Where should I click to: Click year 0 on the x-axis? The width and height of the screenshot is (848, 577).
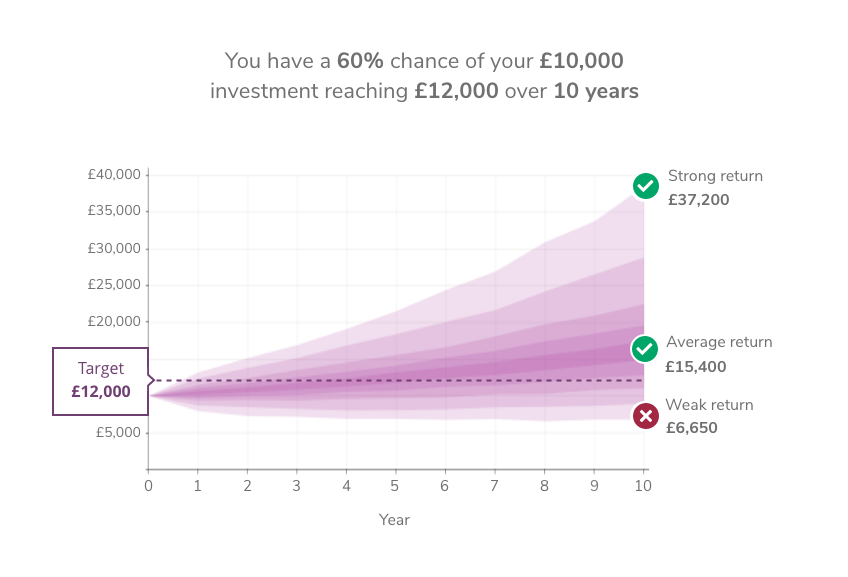(148, 486)
